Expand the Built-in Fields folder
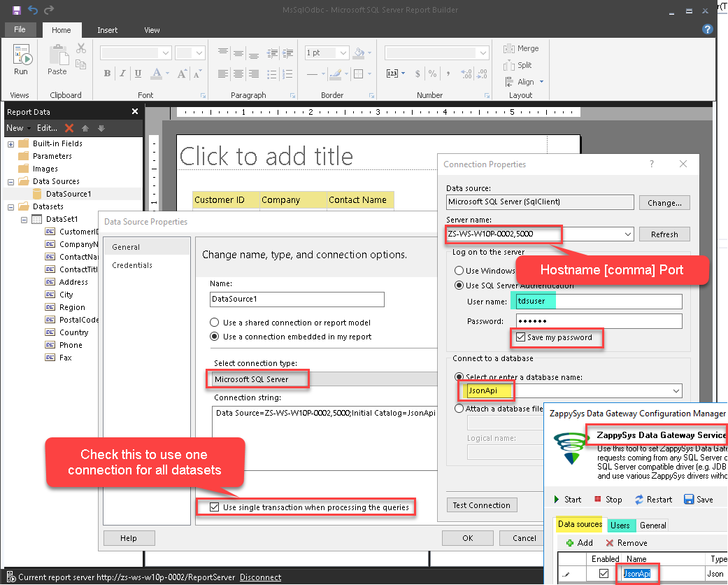728x585 pixels. pos(10,144)
